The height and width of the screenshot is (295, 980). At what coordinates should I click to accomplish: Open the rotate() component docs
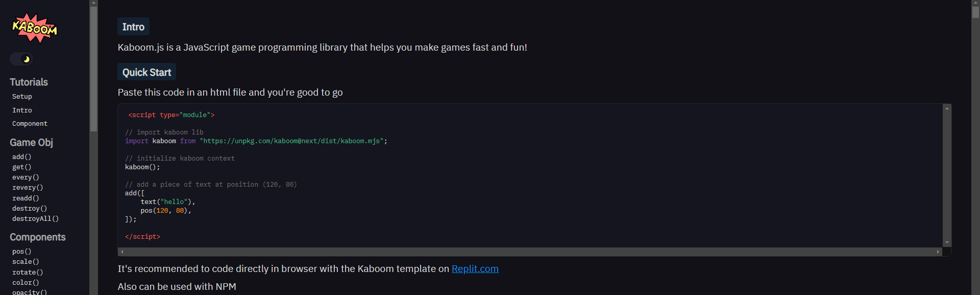pos(27,272)
